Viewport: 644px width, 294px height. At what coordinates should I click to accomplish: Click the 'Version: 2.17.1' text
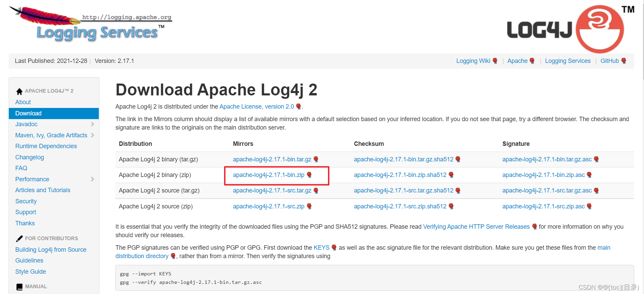[114, 61]
